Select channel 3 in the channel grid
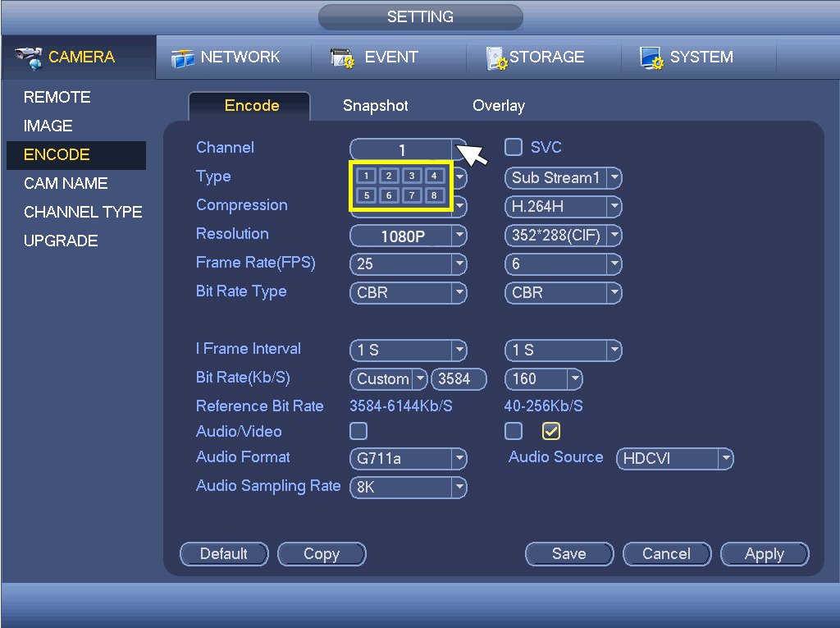The height and width of the screenshot is (628, 840). click(x=412, y=176)
